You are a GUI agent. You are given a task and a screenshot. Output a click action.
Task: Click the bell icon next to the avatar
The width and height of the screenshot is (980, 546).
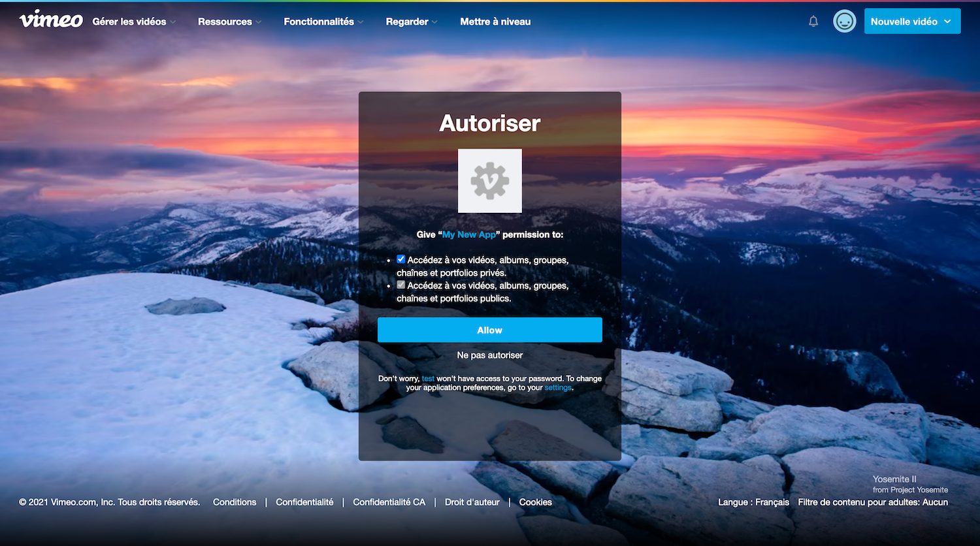coord(813,20)
